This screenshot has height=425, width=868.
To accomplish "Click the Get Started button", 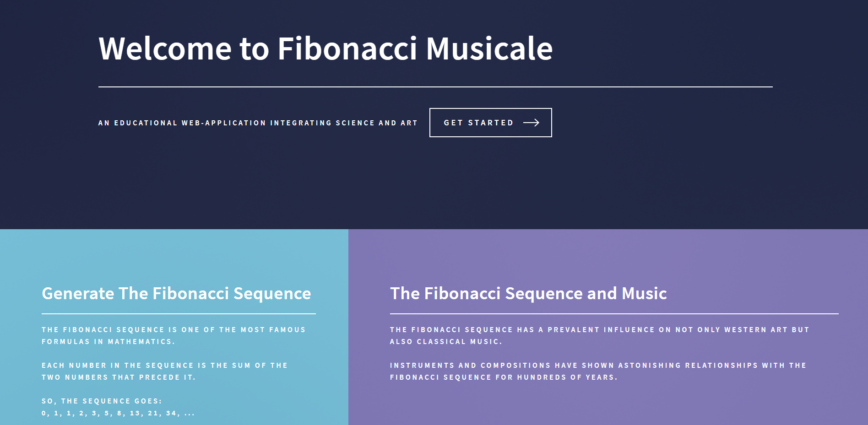I will tap(490, 123).
